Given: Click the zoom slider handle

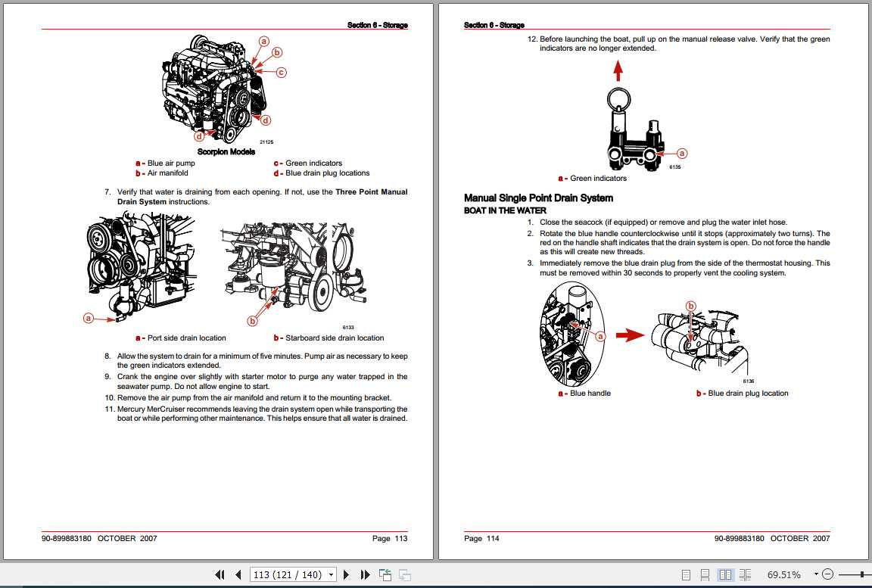Looking at the screenshot, I should tap(861, 574).
